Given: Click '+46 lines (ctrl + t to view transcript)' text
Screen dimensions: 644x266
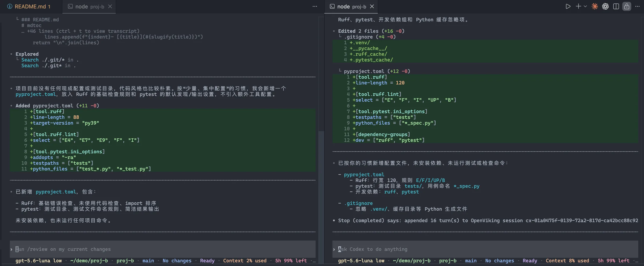Looking at the screenshot, I should pyautogui.click(x=83, y=31).
